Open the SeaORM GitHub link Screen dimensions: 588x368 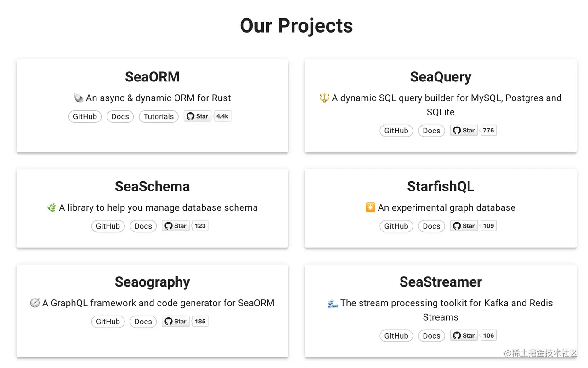[x=85, y=117]
